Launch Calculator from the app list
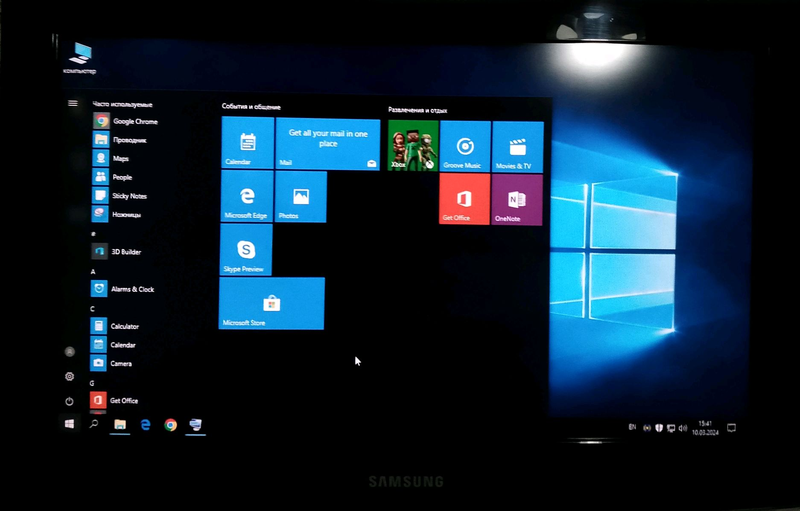This screenshot has height=511, width=800. tap(115, 326)
